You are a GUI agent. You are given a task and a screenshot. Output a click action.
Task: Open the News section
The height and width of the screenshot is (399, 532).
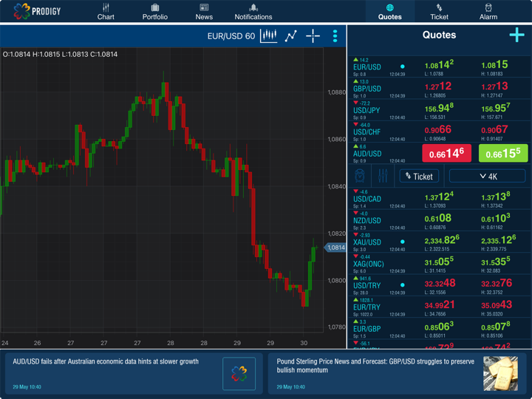204,11
